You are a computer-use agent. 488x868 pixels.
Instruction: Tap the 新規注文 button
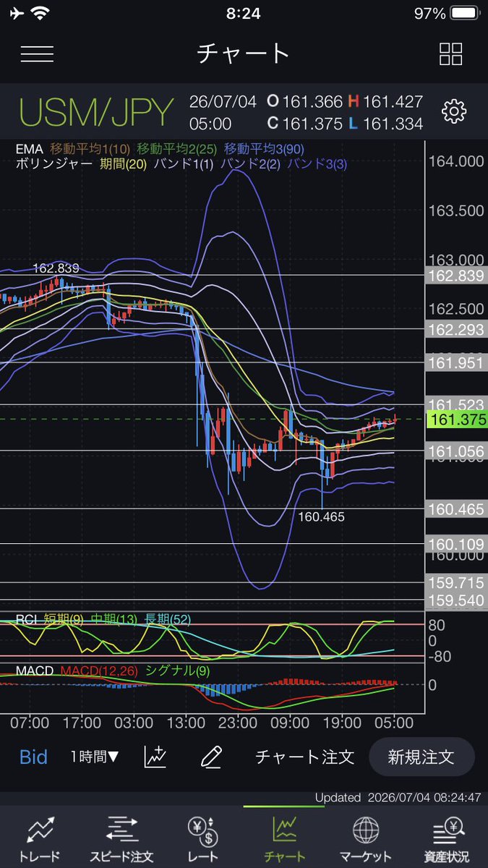point(421,757)
